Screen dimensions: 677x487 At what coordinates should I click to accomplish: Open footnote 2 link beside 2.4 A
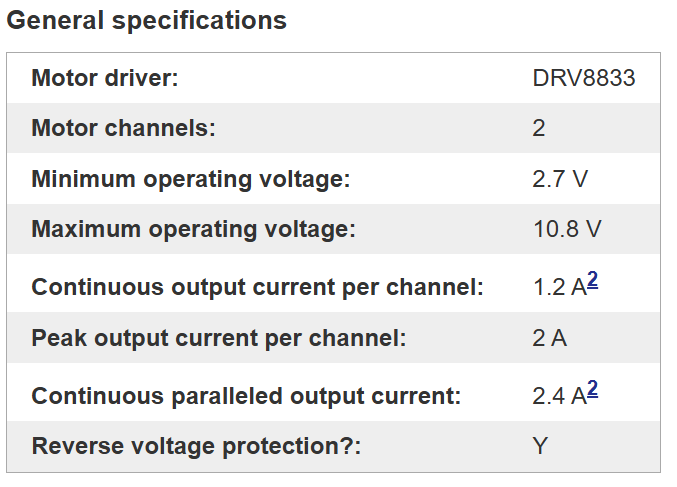click(x=593, y=389)
